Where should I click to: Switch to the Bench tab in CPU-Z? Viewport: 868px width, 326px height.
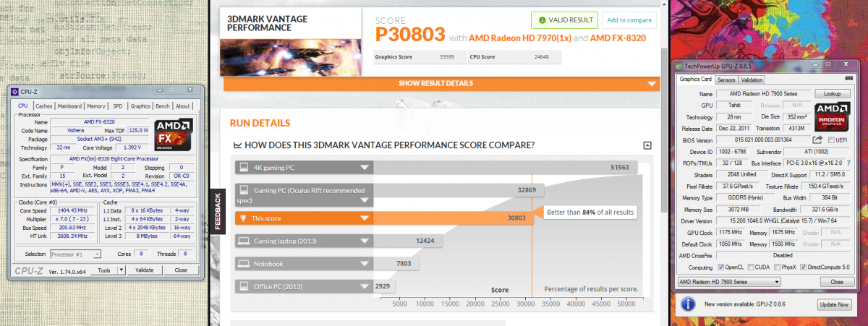(163, 106)
